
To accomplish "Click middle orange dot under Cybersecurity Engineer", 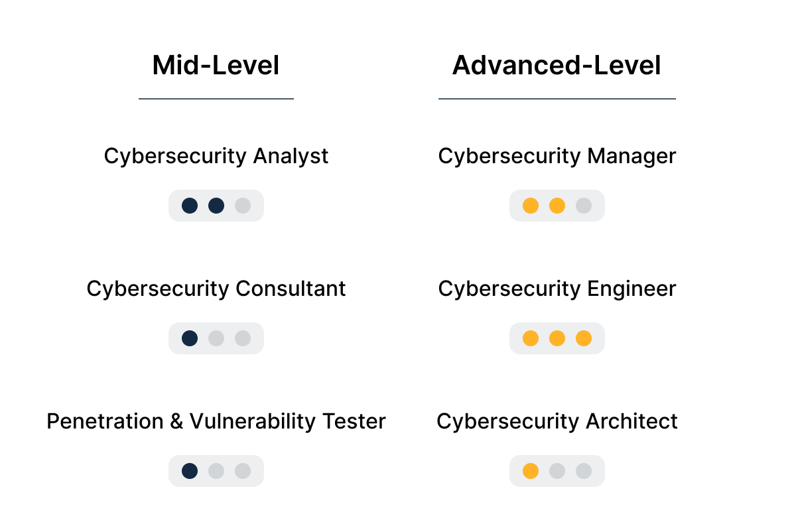I will [557, 338].
